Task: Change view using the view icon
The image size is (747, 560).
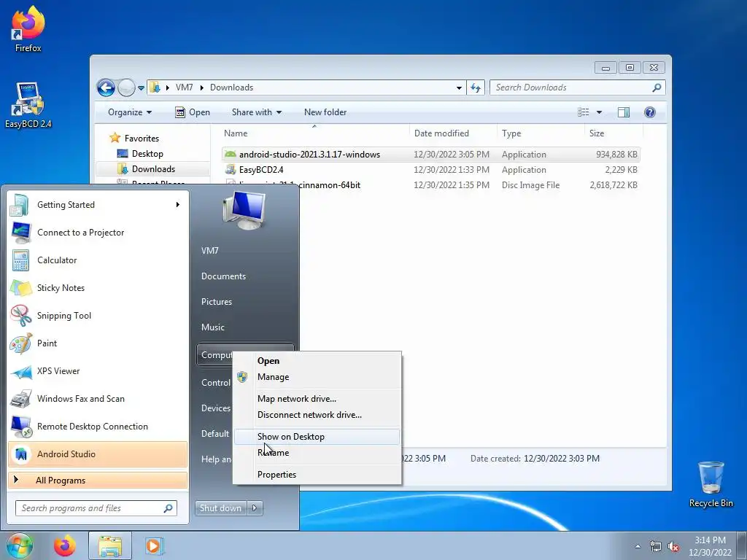Action: click(584, 112)
